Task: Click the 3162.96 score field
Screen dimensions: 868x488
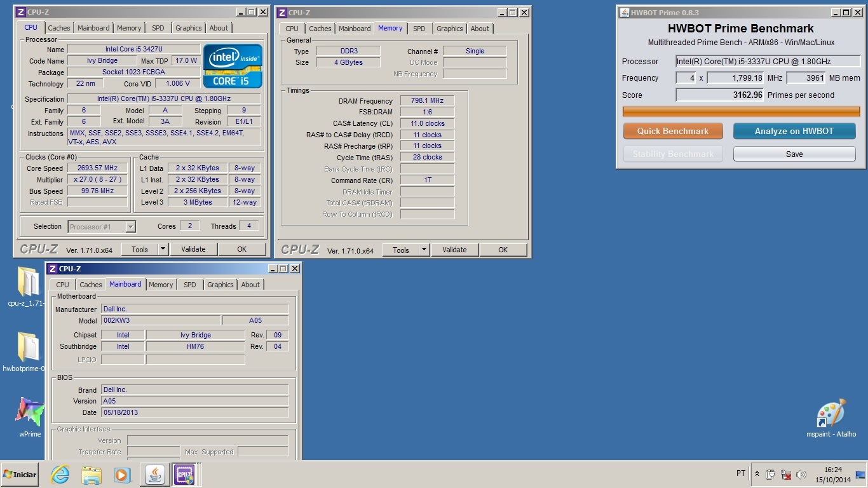Action: [x=720, y=95]
